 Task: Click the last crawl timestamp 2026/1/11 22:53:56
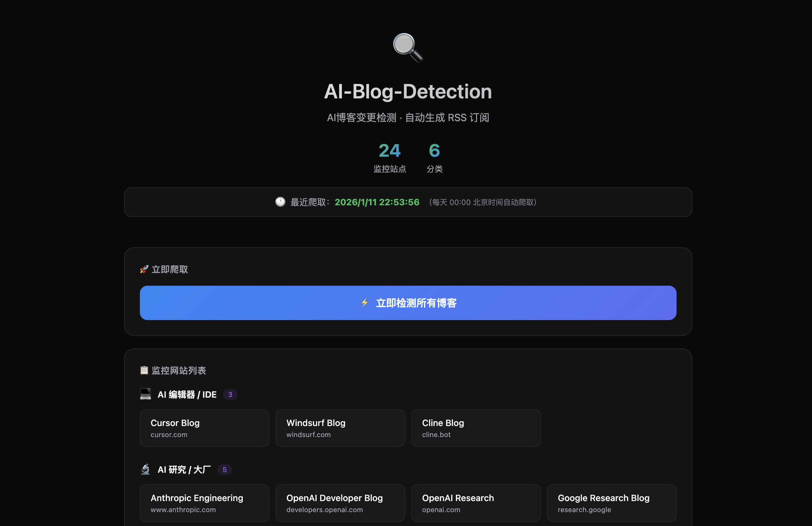[377, 202]
